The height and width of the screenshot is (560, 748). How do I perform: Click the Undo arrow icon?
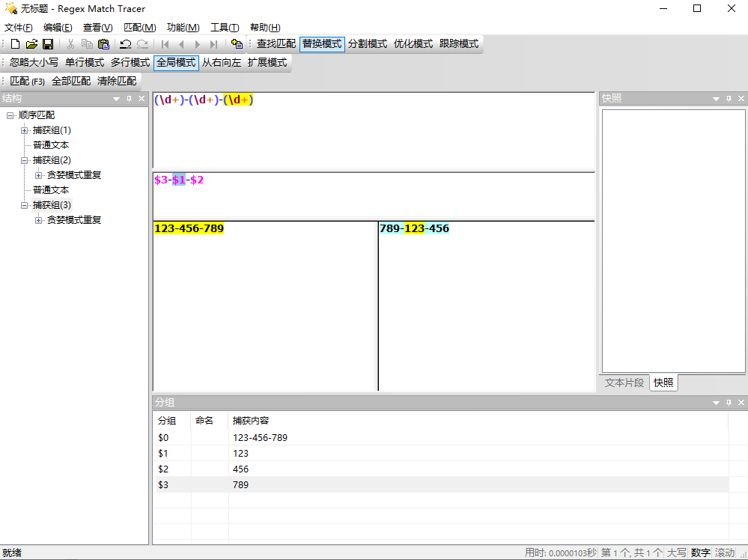pyautogui.click(x=126, y=44)
